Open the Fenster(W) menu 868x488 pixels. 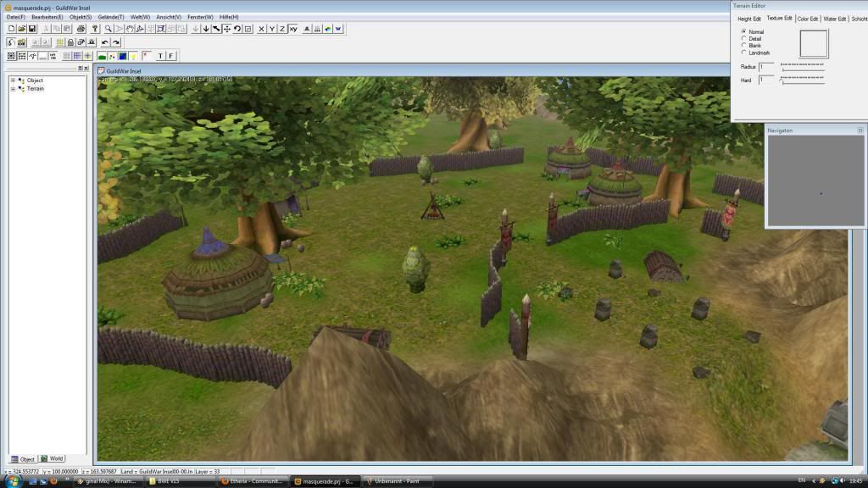200,17
